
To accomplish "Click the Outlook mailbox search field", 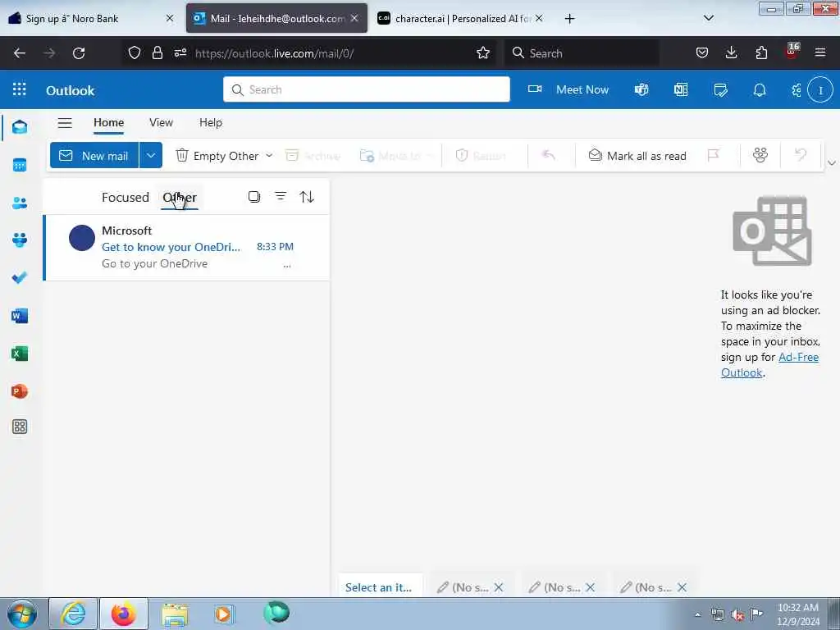I will tap(367, 89).
